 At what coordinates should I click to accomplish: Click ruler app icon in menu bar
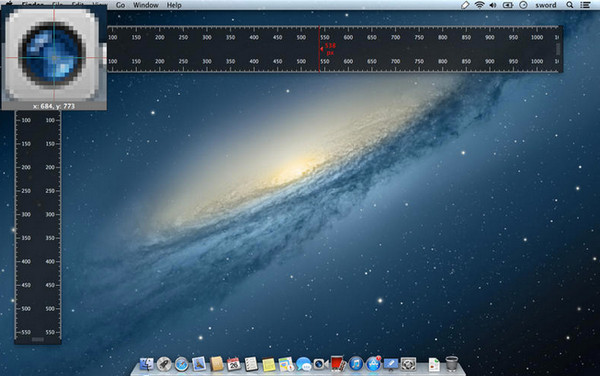tap(465, 5)
